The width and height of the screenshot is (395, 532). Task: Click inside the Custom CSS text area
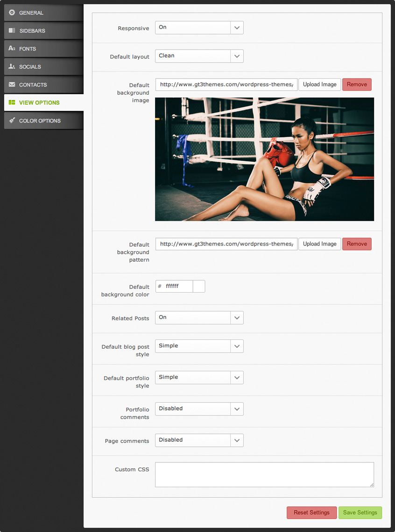(x=264, y=475)
